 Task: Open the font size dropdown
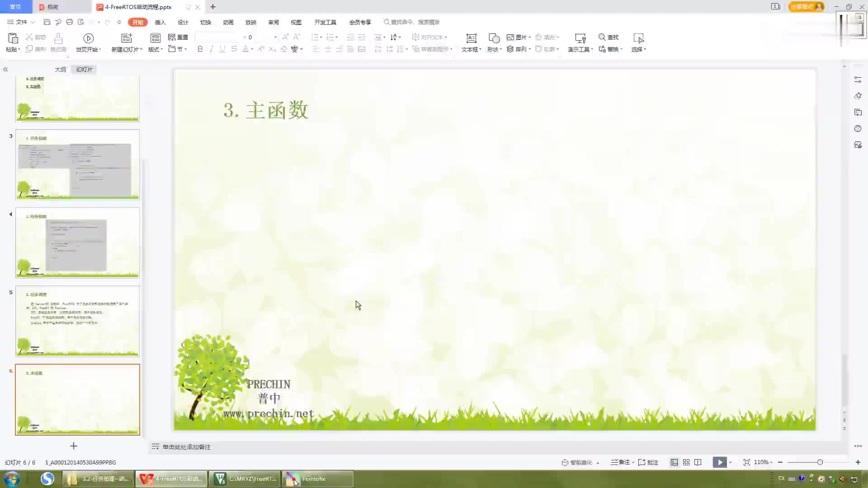click(275, 37)
